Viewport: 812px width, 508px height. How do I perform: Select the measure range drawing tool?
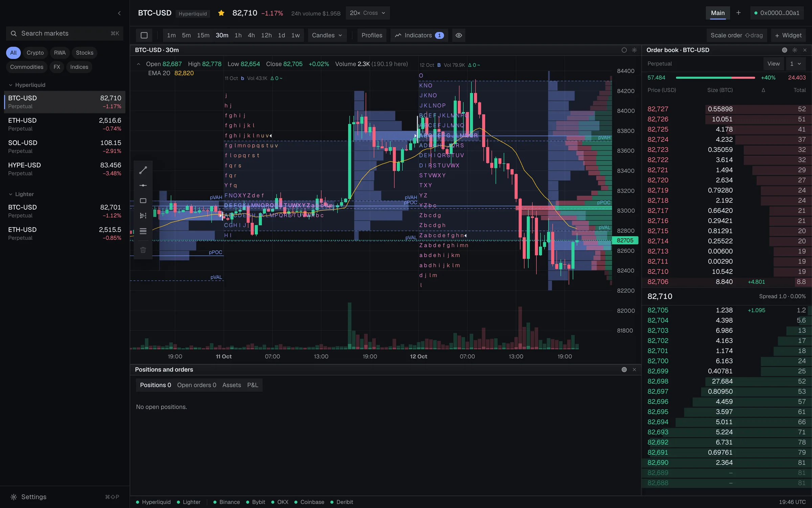[143, 216]
